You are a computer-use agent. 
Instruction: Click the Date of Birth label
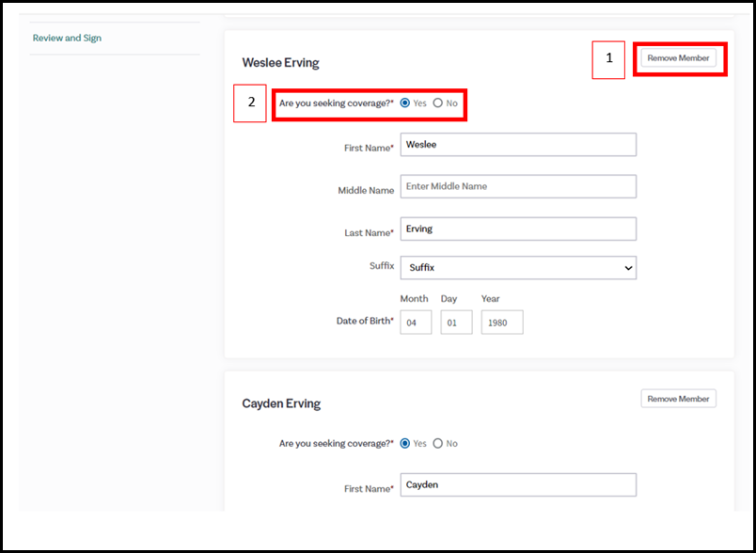click(365, 321)
